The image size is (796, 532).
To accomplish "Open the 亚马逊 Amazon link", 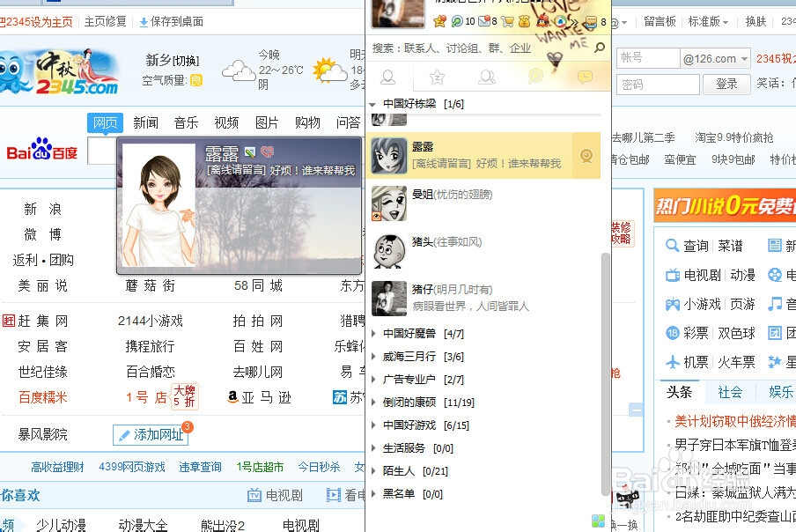I will click(259, 397).
